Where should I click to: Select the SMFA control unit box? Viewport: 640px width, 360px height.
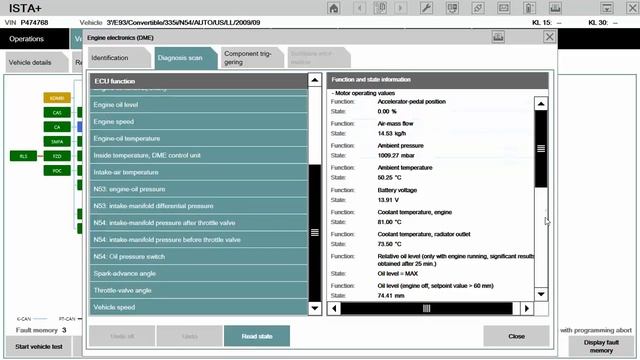57,142
